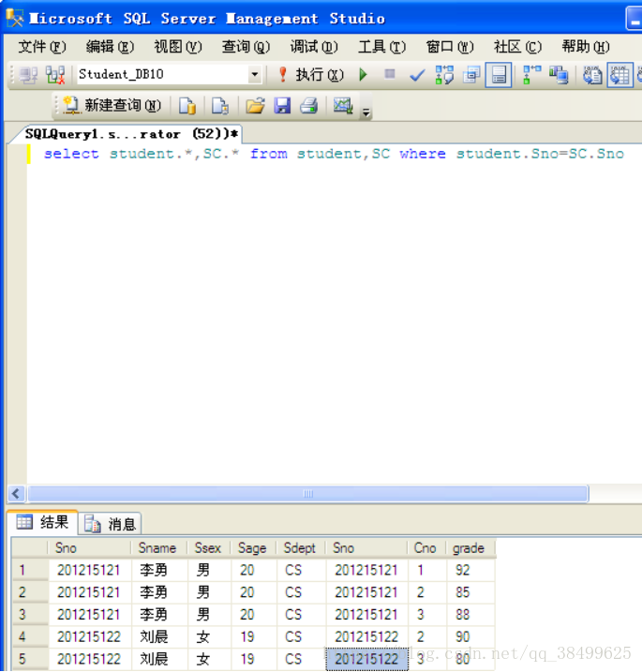Screen dimensions: 642x672
Task: Open the 帮助(H) menu
Action: (x=586, y=47)
